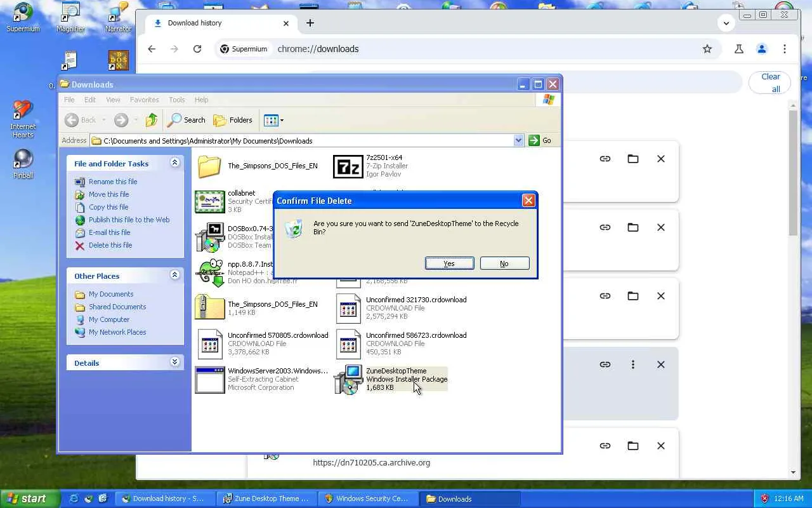The width and height of the screenshot is (812, 508).
Task: Select Unconfirmed 570805.crdownload file
Action: [x=263, y=344]
